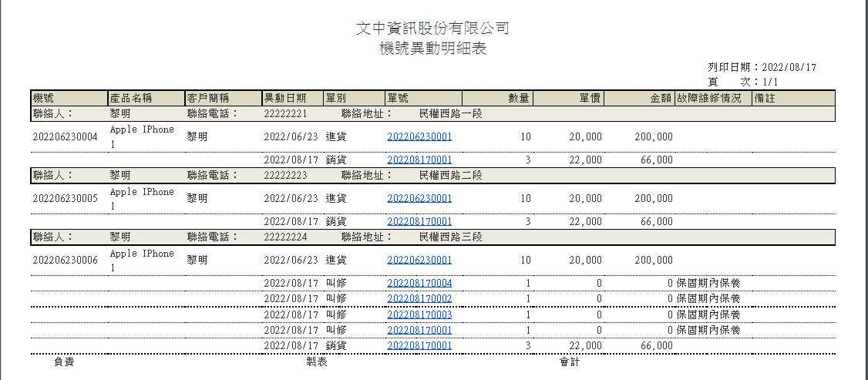Open repair order link 202208170004

(419, 283)
